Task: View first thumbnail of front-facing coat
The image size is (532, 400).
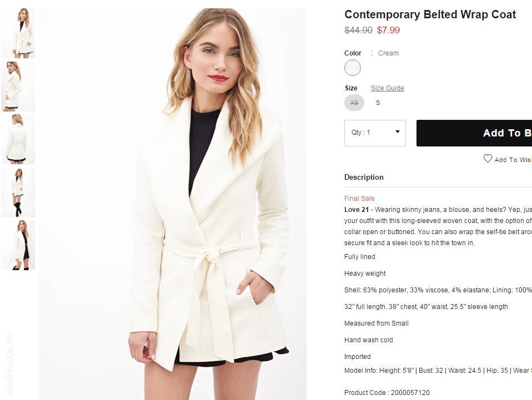Action: pos(18,33)
